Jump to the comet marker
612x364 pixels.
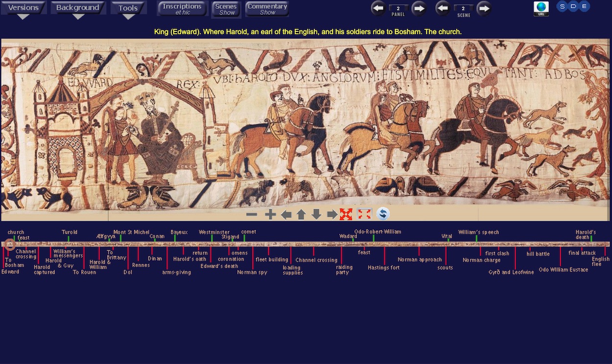tap(249, 232)
